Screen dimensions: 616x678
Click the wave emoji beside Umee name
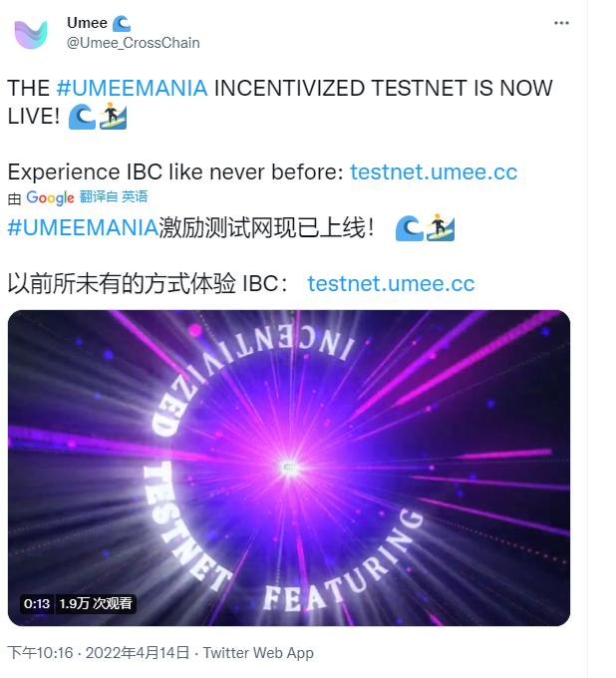(122, 23)
